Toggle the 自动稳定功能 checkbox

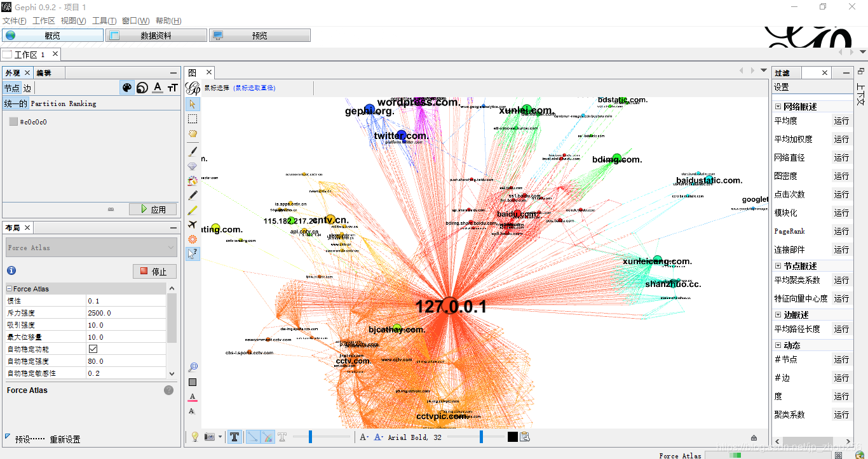(93, 349)
